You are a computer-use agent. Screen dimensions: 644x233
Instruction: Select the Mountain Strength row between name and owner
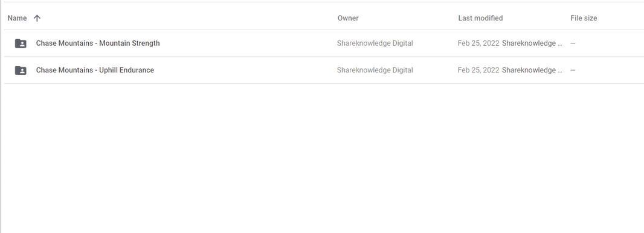[246, 43]
